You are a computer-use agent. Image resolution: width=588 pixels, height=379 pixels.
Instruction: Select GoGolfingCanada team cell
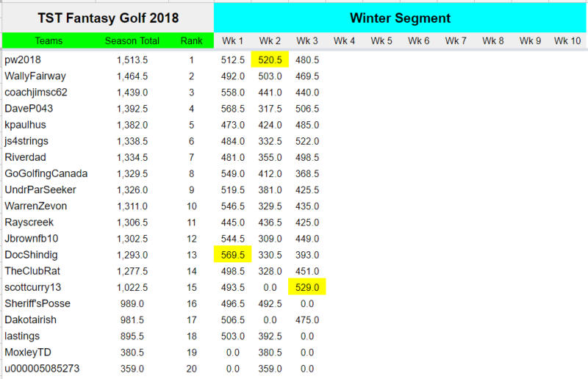coord(46,173)
